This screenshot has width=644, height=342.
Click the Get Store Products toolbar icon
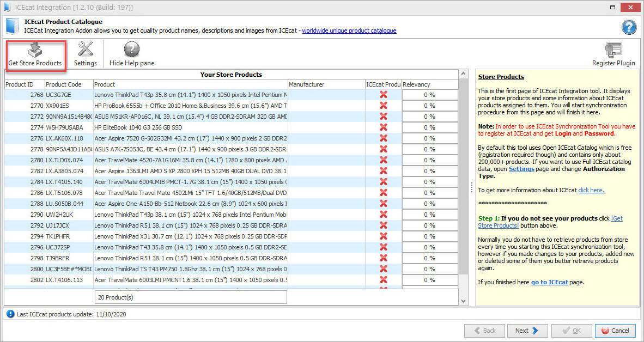tap(35, 50)
